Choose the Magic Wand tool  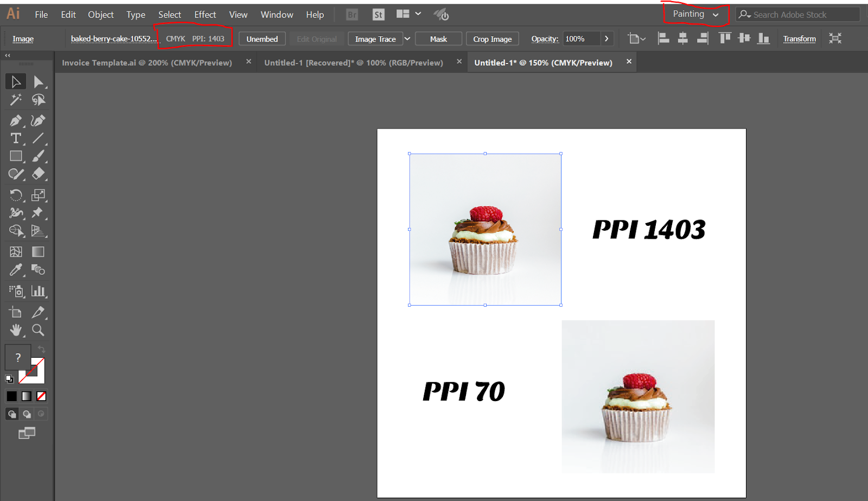point(15,100)
